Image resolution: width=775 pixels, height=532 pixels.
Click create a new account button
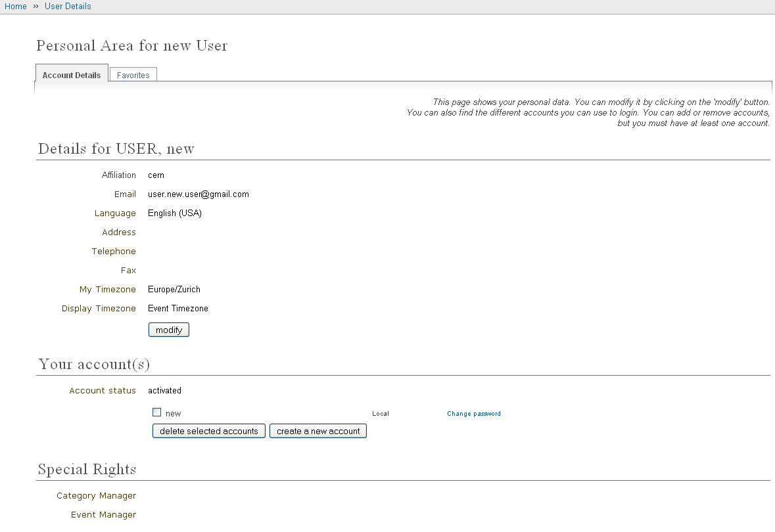coord(318,431)
